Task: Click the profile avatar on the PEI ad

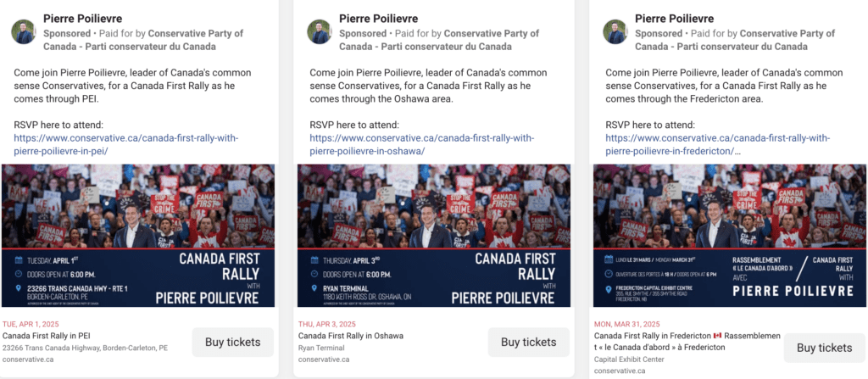Action: click(23, 32)
